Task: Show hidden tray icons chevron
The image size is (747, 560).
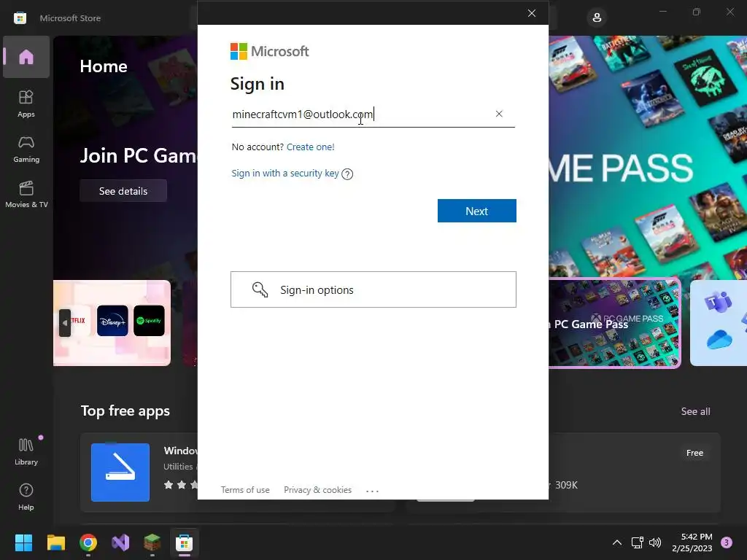Action: coord(616,542)
